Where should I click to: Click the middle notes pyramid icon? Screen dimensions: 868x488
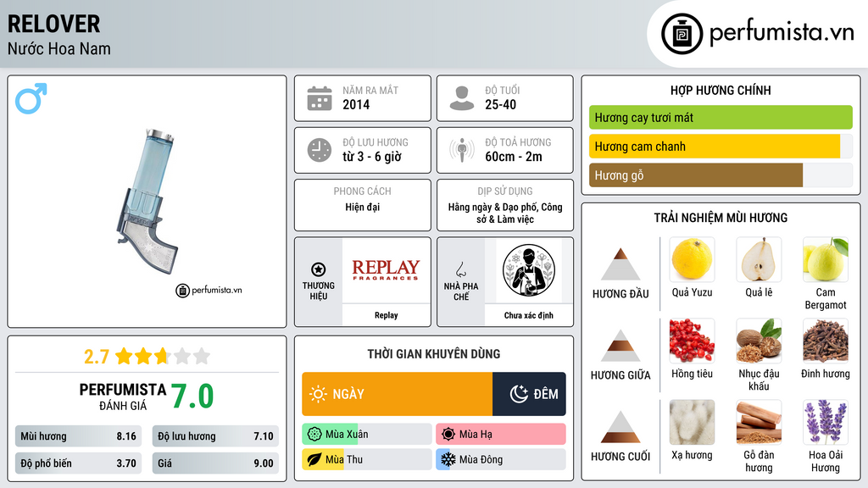(x=620, y=346)
